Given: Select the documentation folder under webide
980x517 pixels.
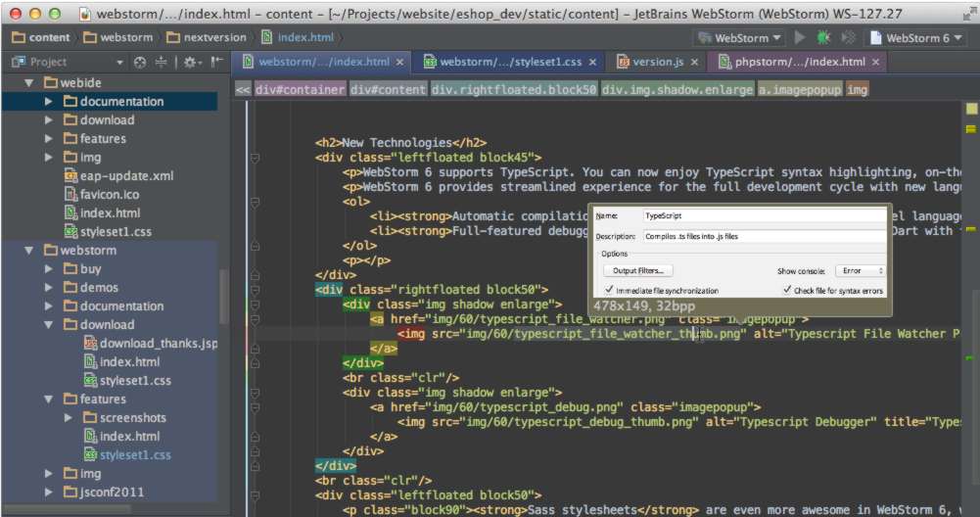Looking at the screenshot, I should click(x=110, y=101).
